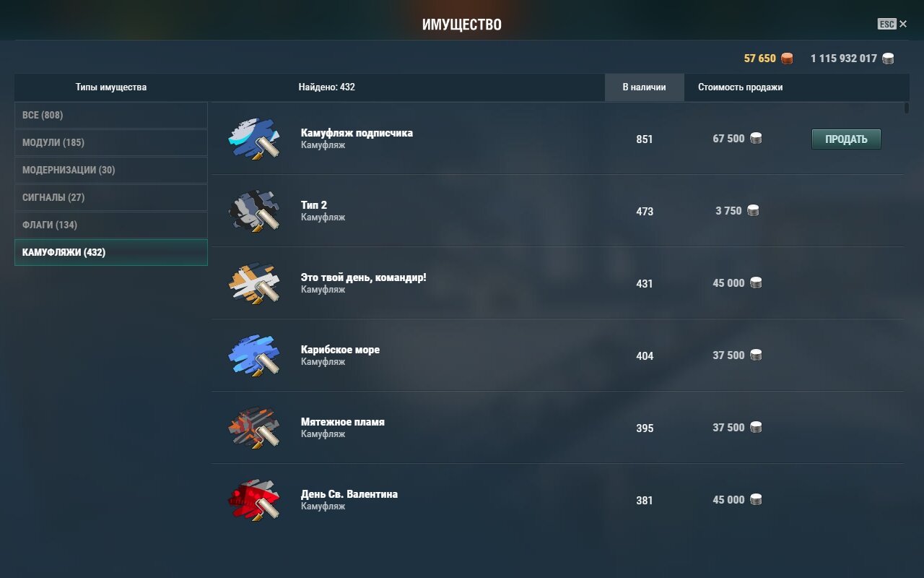Click the Камуфляж подписчика camouflage icon
The height and width of the screenshot is (578, 924).
click(254, 139)
